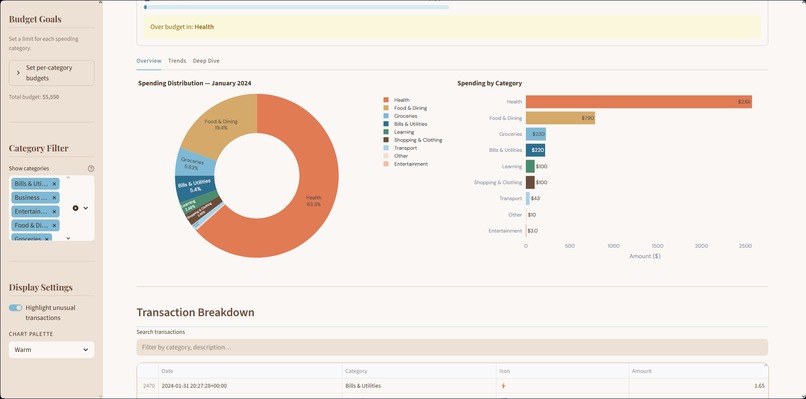This screenshot has width=806, height=399.
Task: Remove the Bills & Utilities filter tag
Action: click(x=54, y=184)
